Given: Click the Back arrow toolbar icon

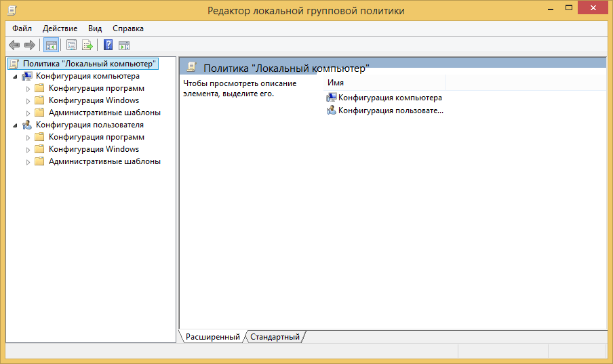Looking at the screenshot, I should click(x=14, y=45).
